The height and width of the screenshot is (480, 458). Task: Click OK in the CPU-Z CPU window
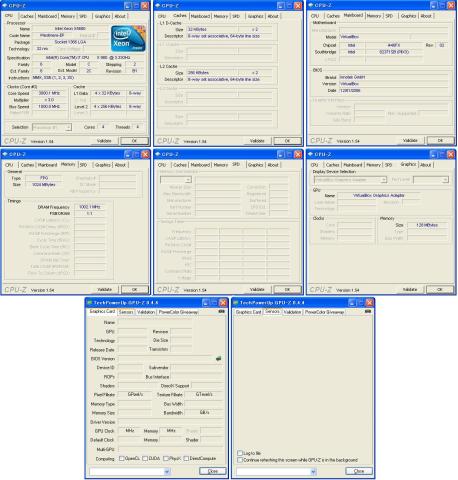(x=134, y=141)
